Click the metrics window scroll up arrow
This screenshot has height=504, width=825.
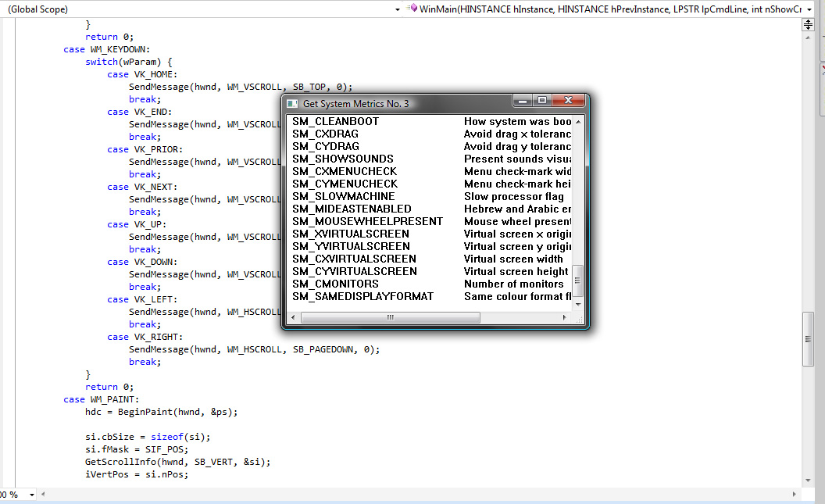click(x=578, y=122)
